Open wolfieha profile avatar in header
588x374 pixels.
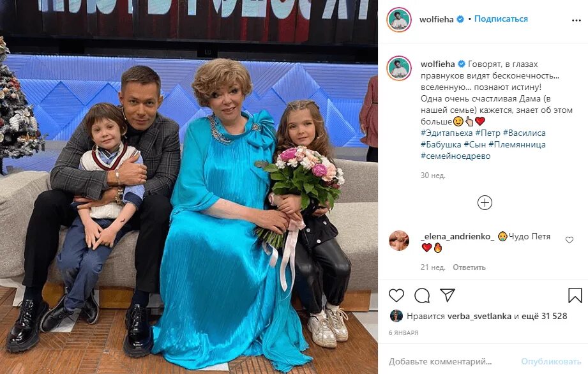pos(399,20)
